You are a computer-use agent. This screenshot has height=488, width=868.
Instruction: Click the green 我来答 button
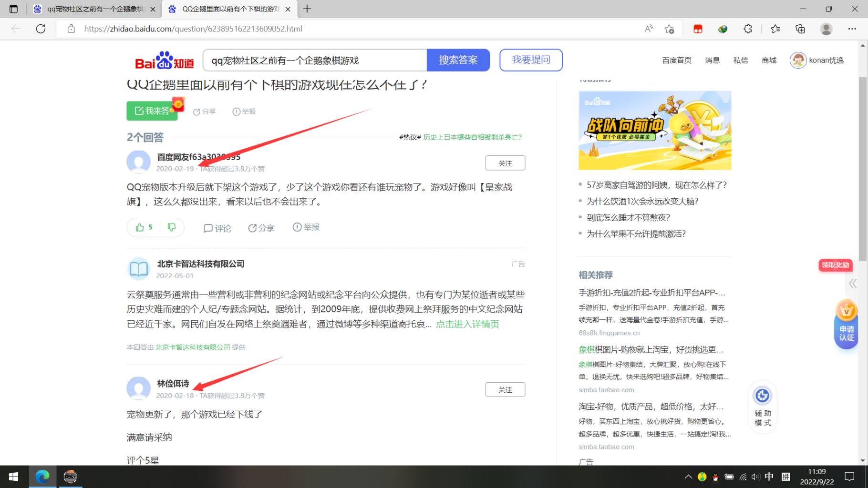[152, 111]
